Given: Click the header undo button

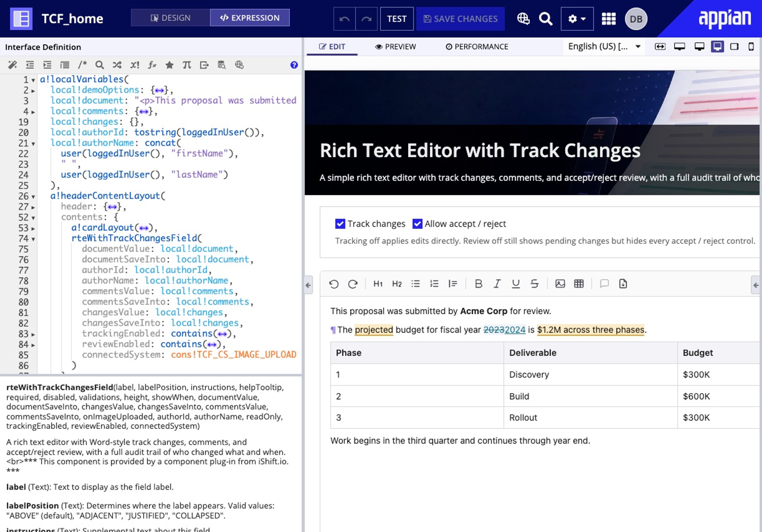Looking at the screenshot, I should tap(344, 19).
